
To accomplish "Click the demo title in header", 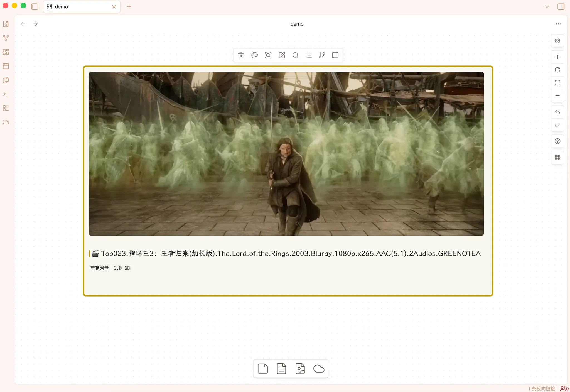I will 297,24.
